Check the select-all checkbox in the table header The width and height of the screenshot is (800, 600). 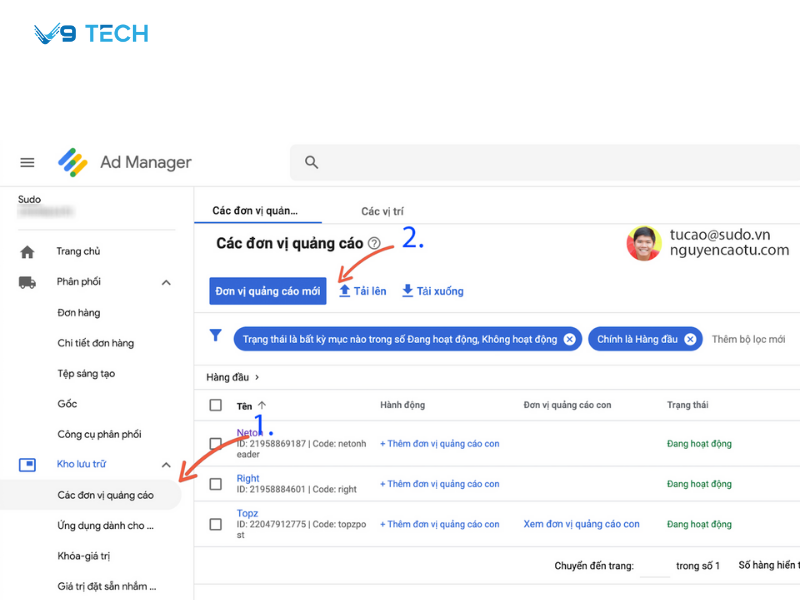(x=216, y=405)
